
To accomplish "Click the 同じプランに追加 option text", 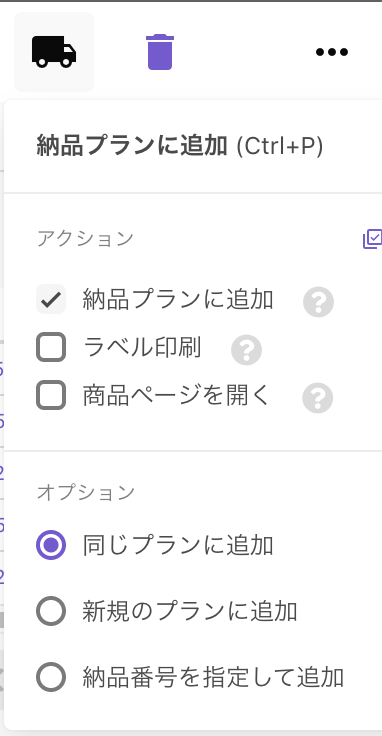I will click(x=178, y=545).
